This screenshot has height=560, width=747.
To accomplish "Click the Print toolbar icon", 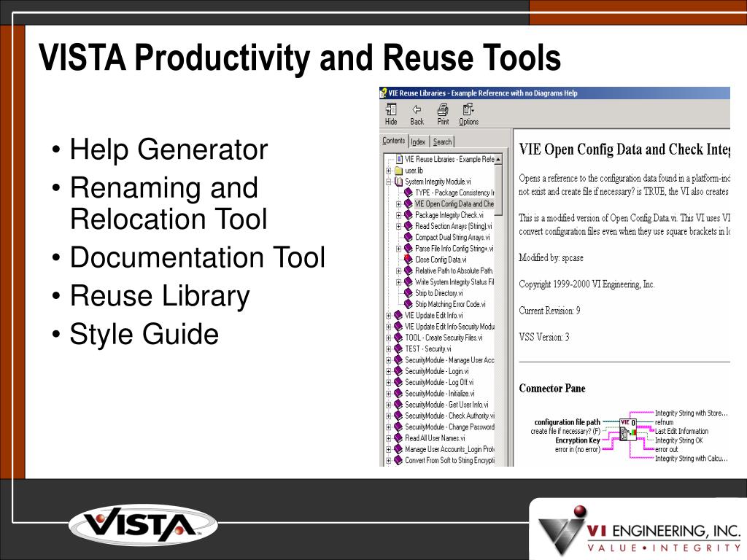I will point(443,114).
